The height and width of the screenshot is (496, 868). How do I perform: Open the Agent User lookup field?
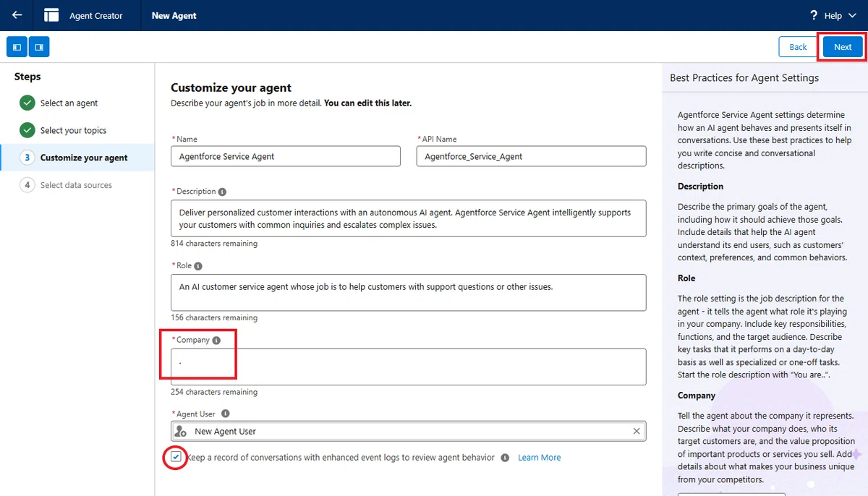coord(409,431)
